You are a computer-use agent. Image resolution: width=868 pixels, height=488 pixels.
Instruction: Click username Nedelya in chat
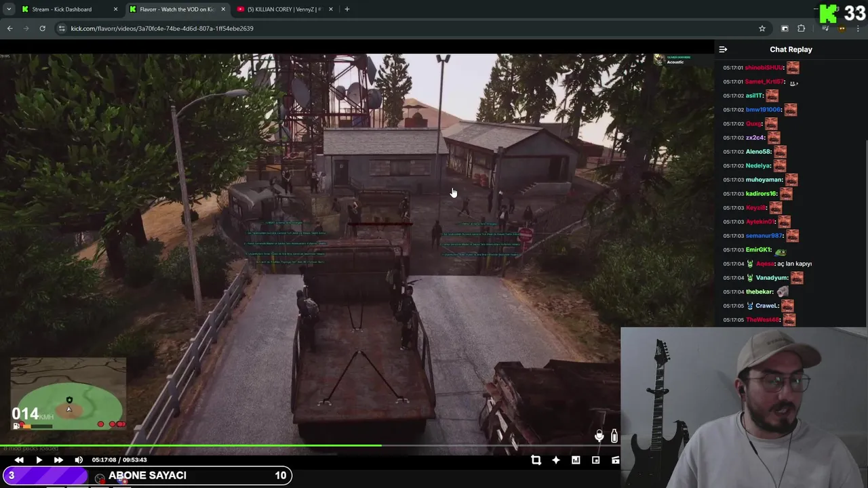pyautogui.click(x=758, y=166)
